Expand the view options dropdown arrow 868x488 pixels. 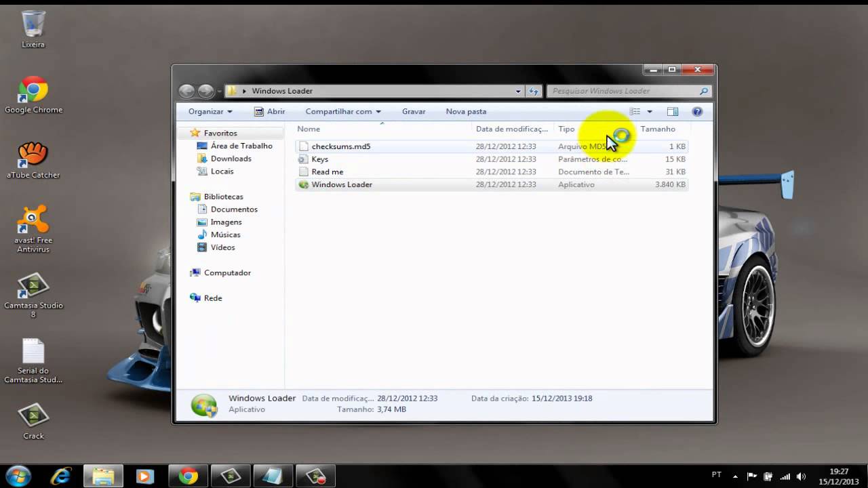tap(650, 112)
